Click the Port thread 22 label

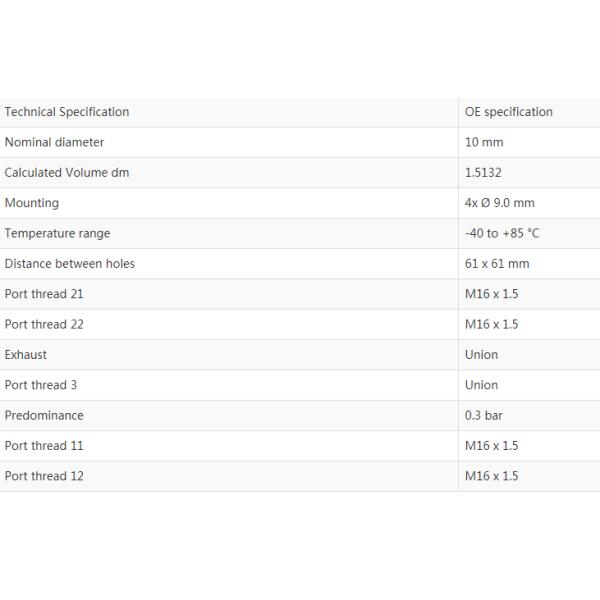pos(44,324)
